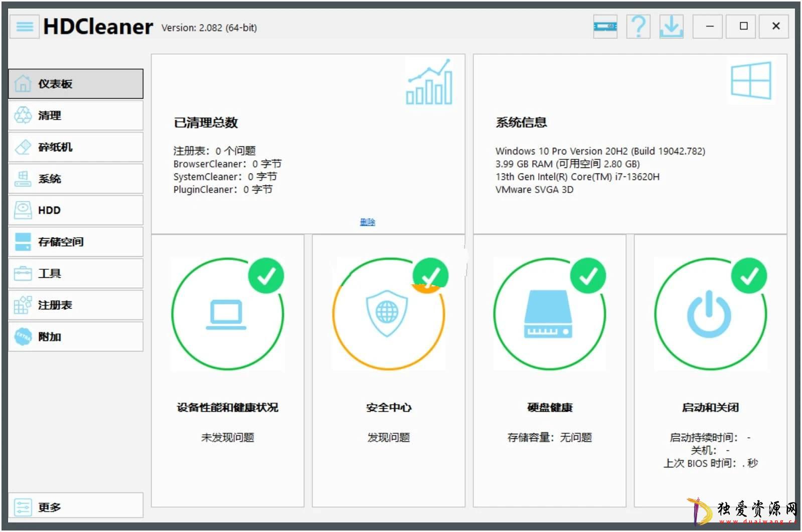
Task: Minimize the HDCleaner window
Action: [709, 27]
